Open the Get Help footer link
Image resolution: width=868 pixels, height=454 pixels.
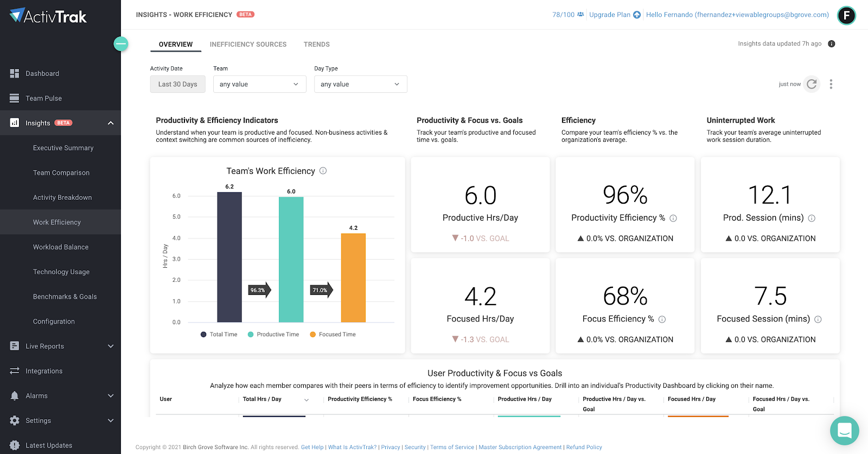pyautogui.click(x=312, y=447)
